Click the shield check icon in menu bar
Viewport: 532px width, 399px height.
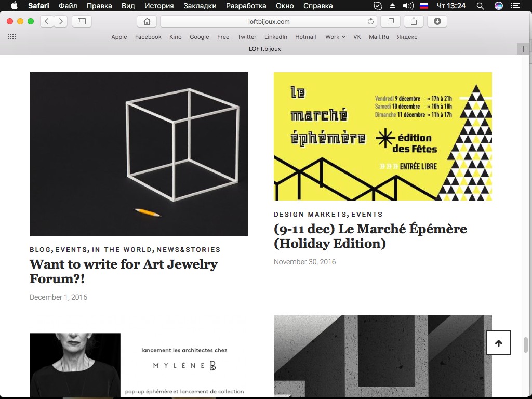click(377, 6)
